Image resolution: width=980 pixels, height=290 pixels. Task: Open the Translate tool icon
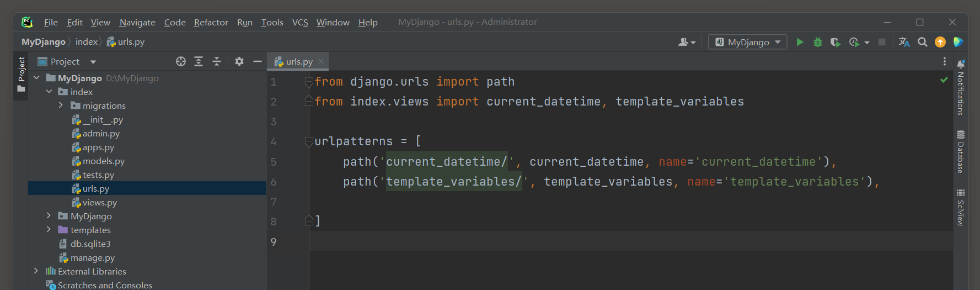click(904, 42)
